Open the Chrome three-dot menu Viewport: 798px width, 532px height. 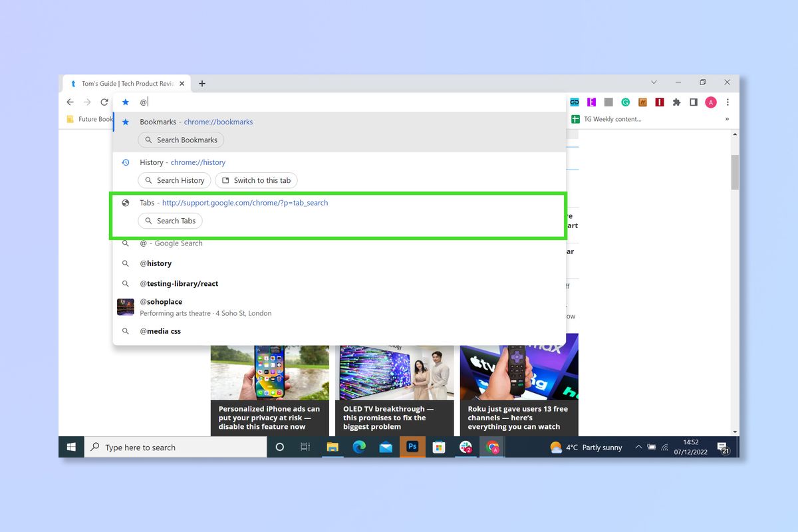click(x=728, y=102)
